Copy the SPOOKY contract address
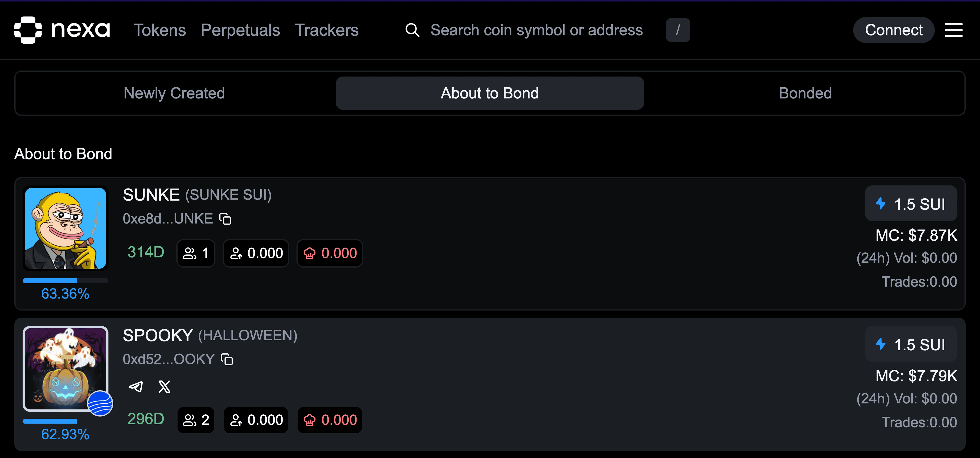The image size is (980, 458). 227,360
